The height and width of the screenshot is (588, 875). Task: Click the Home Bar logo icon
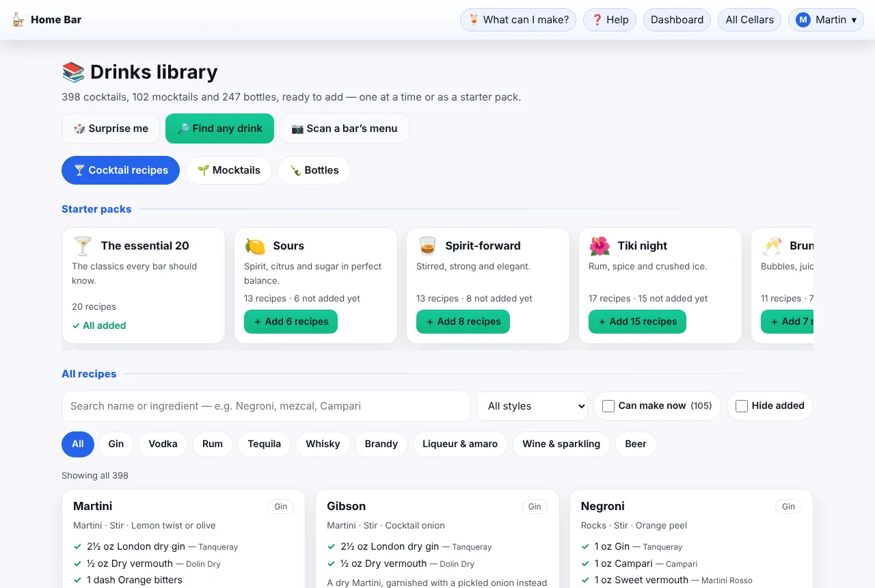[x=18, y=20]
